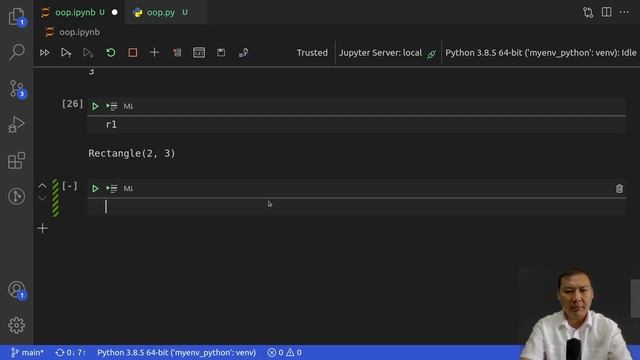The width and height of the screenshot is (640, 360).
Task: Add a cell below with plus icon
Action: point(42,229)
